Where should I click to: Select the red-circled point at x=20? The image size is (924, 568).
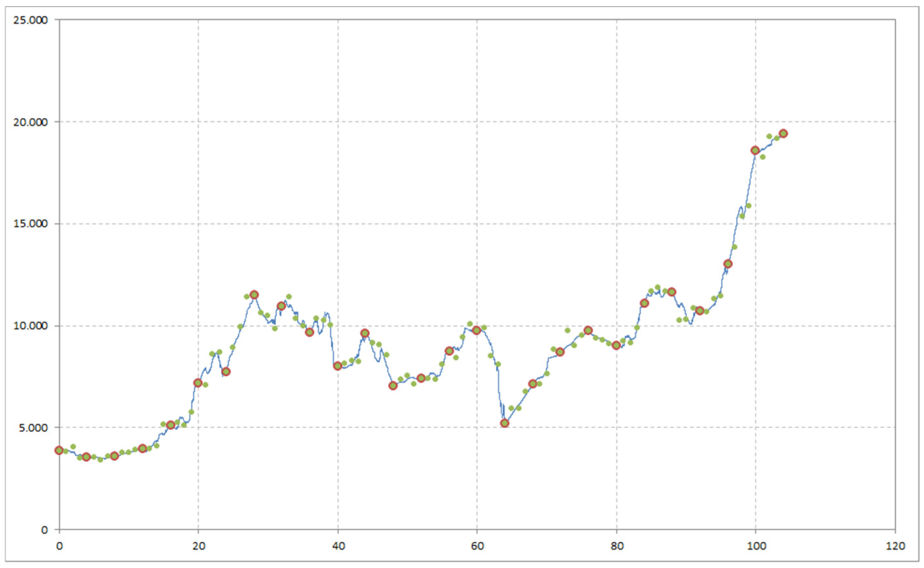tap(198, 383)
